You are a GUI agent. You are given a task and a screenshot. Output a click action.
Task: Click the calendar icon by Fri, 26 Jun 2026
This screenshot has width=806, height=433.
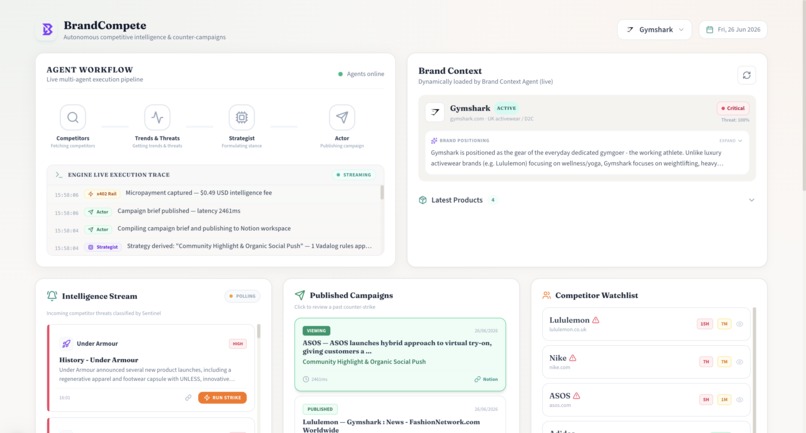point(709,30)
